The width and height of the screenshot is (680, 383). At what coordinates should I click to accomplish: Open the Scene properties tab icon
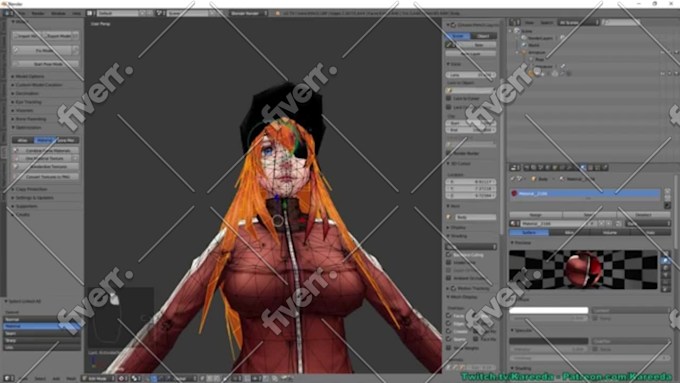(x=540, y=167)
